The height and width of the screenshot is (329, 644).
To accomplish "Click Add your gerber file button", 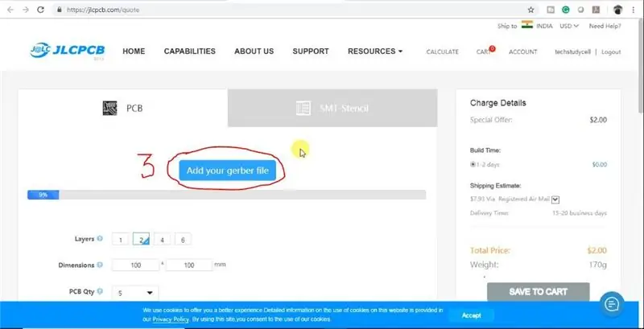I will (228, 171).
